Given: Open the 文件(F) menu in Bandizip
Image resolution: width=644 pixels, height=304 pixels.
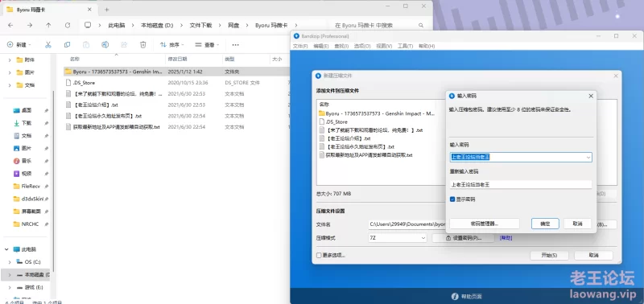Looking at the screenshot, I should (299, 46).
